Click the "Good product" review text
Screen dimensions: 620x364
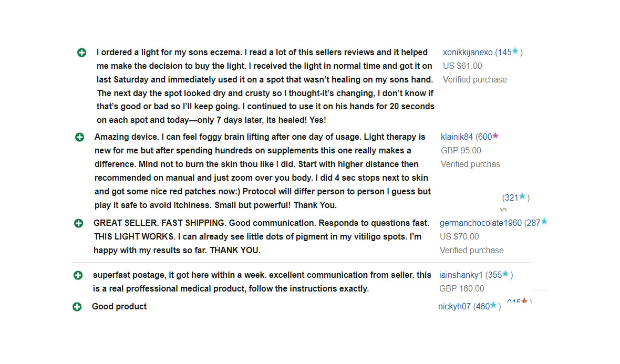point(119,307)
